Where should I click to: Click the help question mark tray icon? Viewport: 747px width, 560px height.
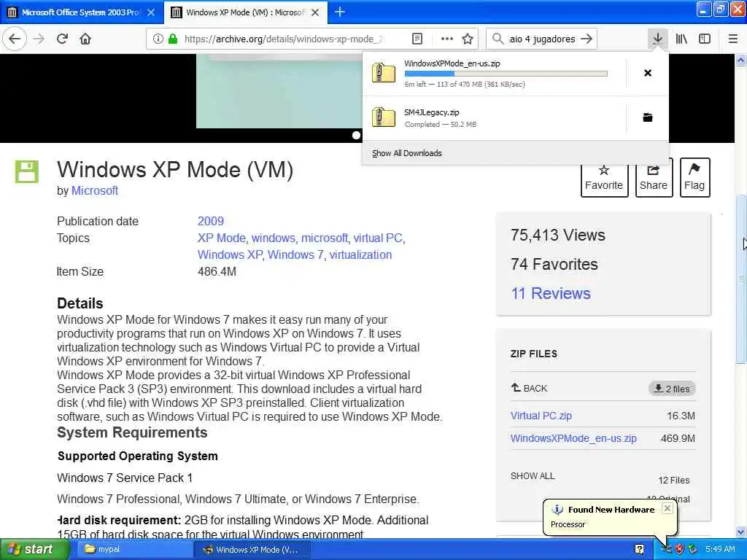(639, 549)
